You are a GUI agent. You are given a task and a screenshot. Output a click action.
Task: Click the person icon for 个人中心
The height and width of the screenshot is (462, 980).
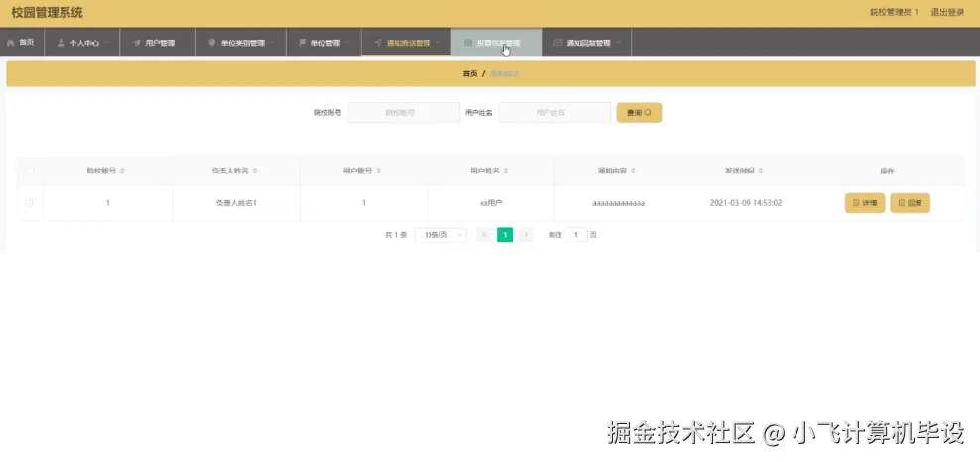[61, 43]
